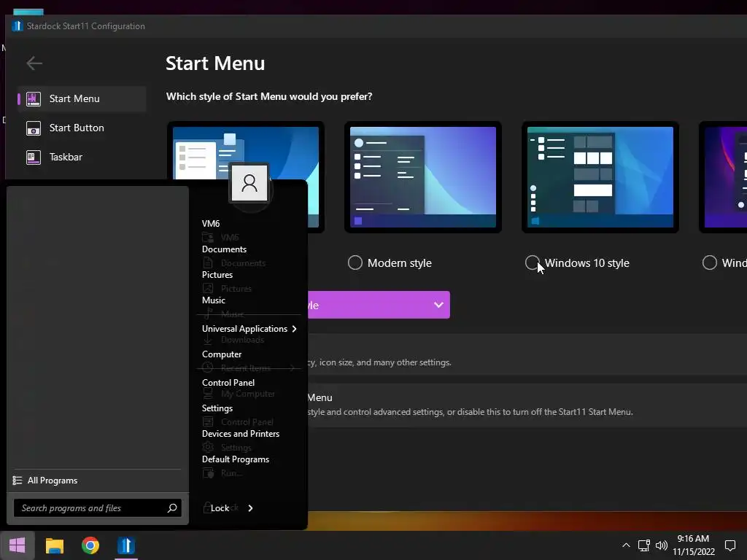Open the purple style dropdown
This screenshot has height=560, width=747.
[x=379, y=305]
